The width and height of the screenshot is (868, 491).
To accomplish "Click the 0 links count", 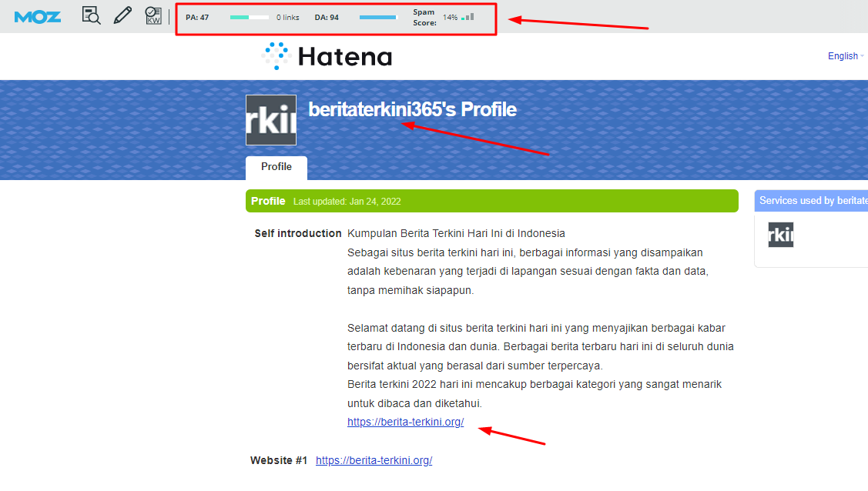I will pos(288,17).
